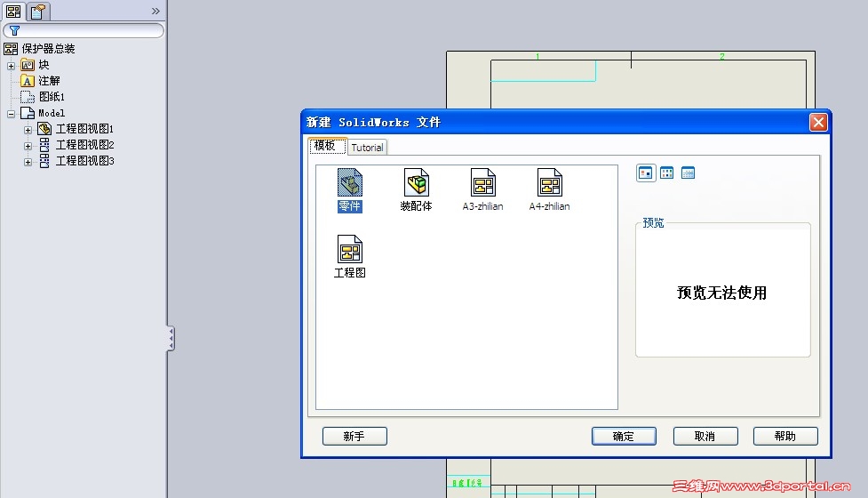Select the 保护器总装 tree label
The image size is (868, 498).
click(48, 49)
